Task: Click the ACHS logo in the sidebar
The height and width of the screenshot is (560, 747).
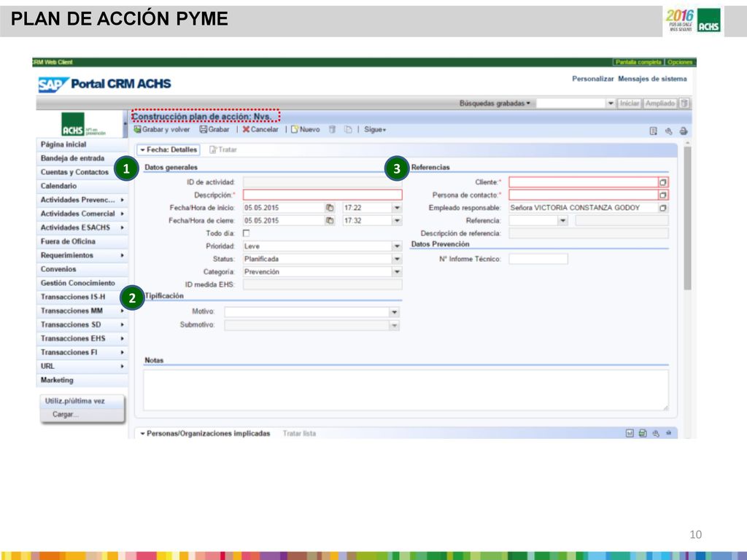Action: pyautogui.click(x=73, y=124)
